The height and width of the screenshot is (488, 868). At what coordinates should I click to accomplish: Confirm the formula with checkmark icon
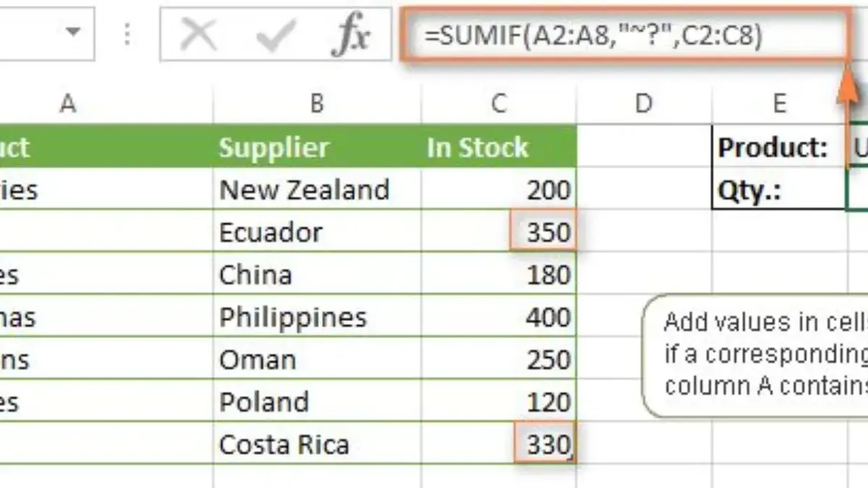pos(276,34)
